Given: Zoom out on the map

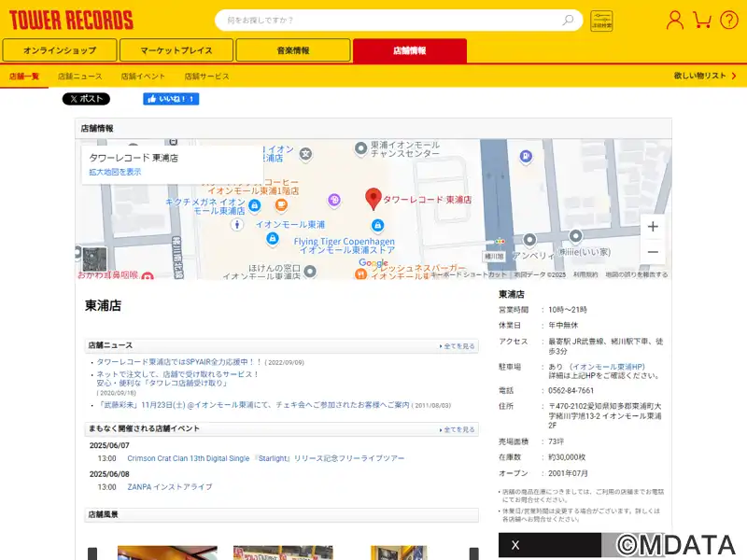Looking at the screenshot, I should (653, 252).
